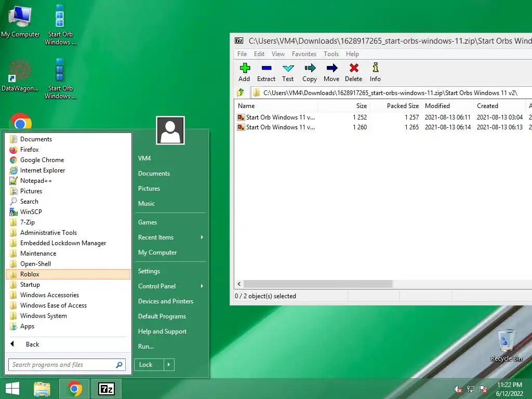Sort by Modified column header
The image size is (532, 399).
pyautogui.click(x=447, y=106)
